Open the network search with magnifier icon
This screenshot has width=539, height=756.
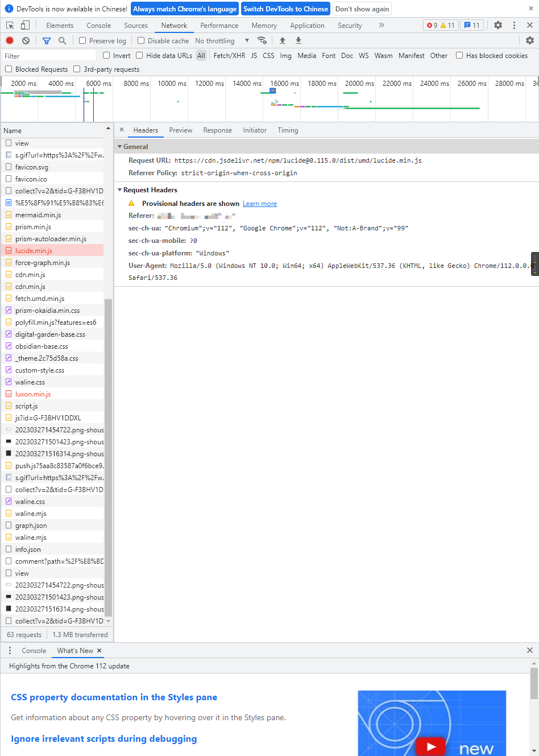click(x=63, y=40)
